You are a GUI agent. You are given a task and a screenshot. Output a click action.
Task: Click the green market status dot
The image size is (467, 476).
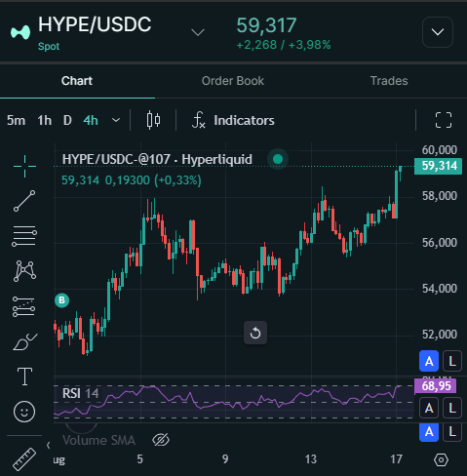[x=278, y=159]
